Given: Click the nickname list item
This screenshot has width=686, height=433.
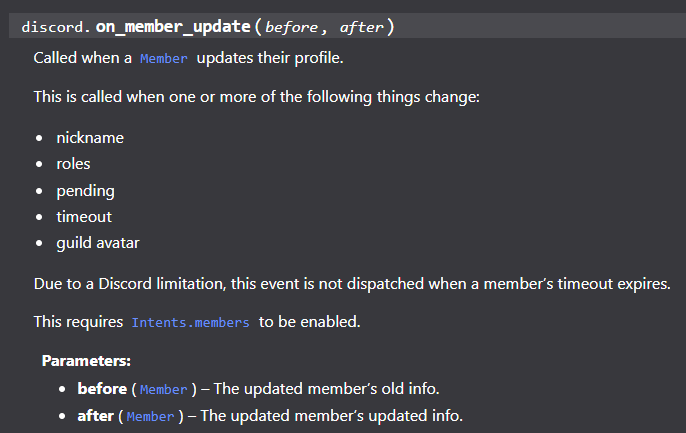Looking at the screenshot, I should 90,138.
